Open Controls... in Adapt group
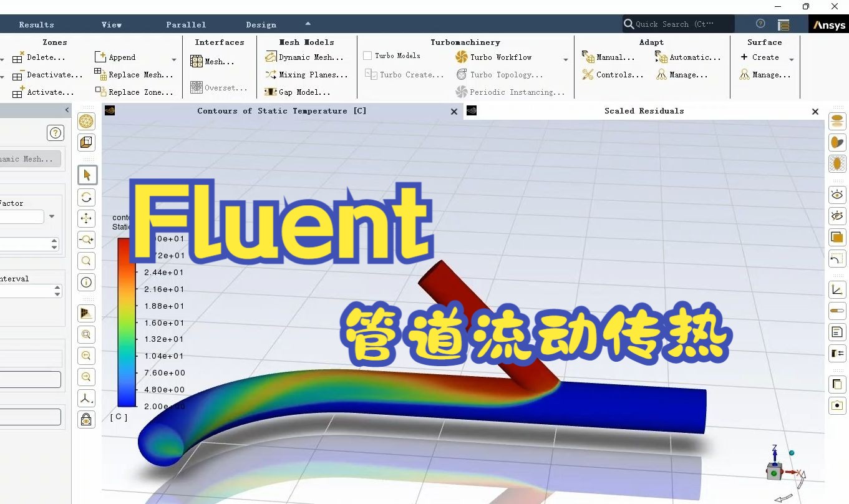This screenshot has width=849, height=504. 613,75
